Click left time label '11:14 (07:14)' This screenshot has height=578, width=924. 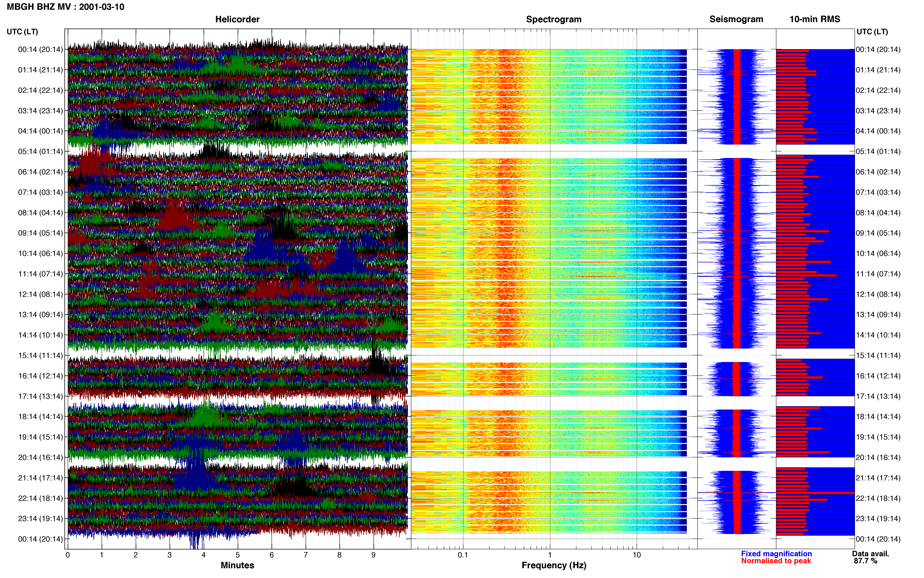41,274
